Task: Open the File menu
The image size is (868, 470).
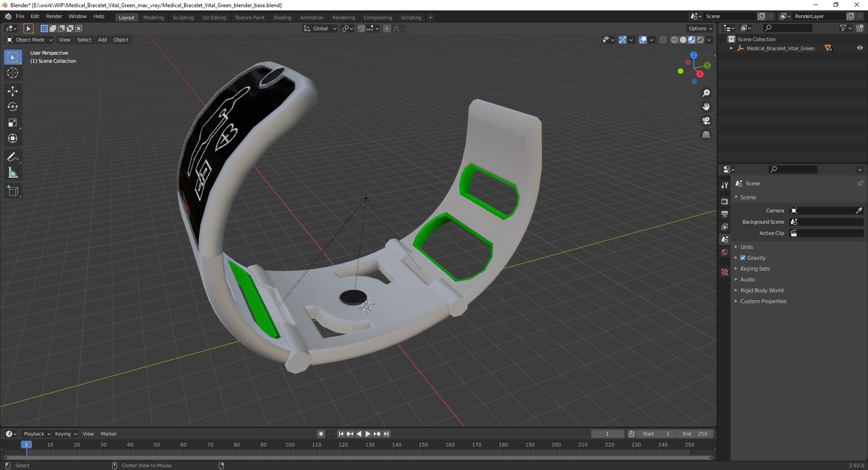Action: [20, 16]
